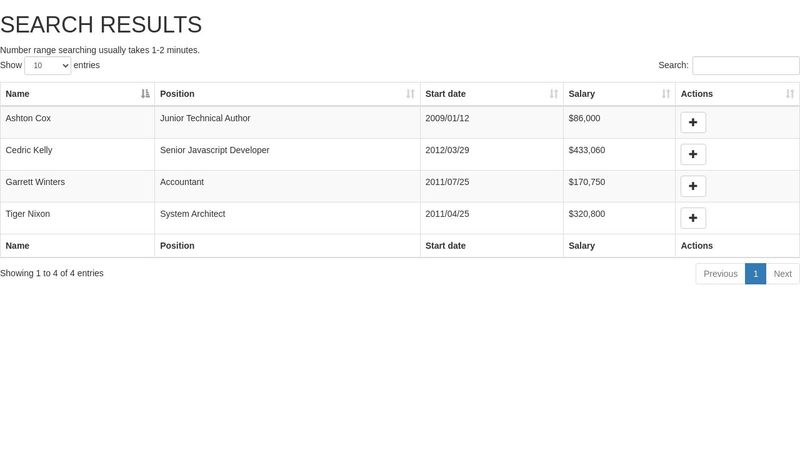Select page 1 in pagination

pyautogui.click(x=756, y=273)
